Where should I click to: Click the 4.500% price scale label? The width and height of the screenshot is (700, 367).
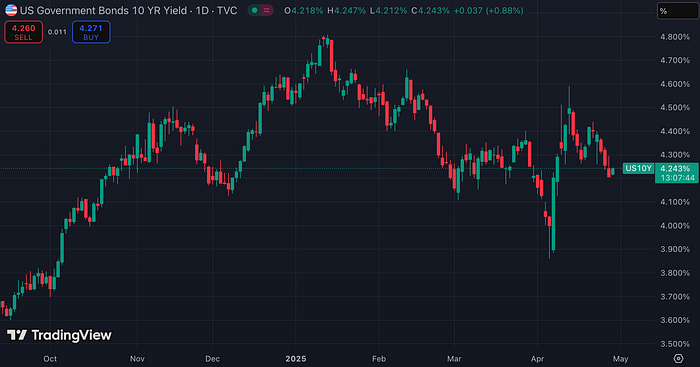point(675,108)
